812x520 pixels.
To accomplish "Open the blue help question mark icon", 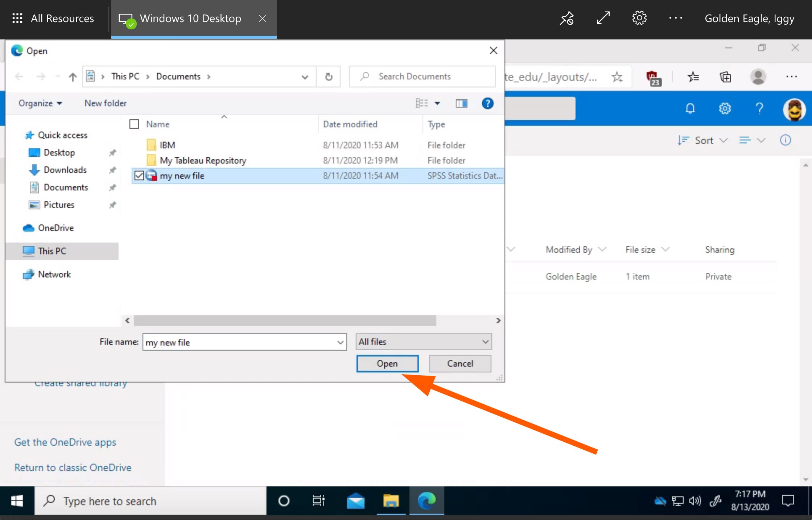I will coord(487,103).
